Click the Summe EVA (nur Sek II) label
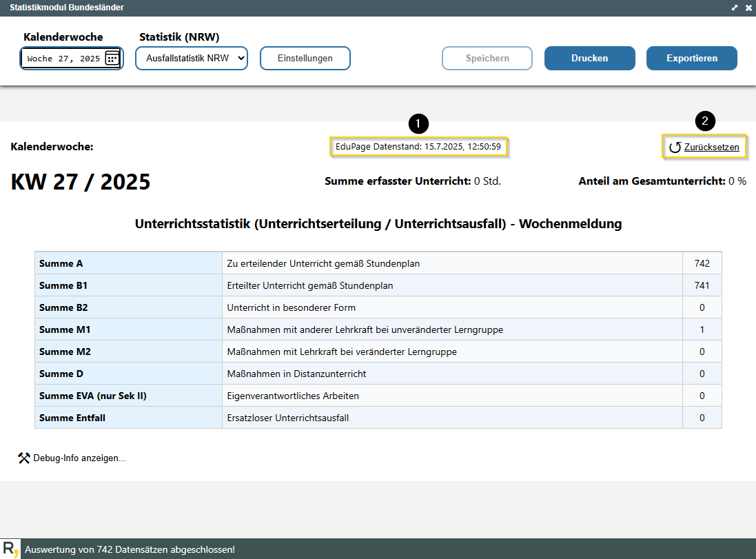The height and width of the screenshot is (559, 756). coord(92,396)
